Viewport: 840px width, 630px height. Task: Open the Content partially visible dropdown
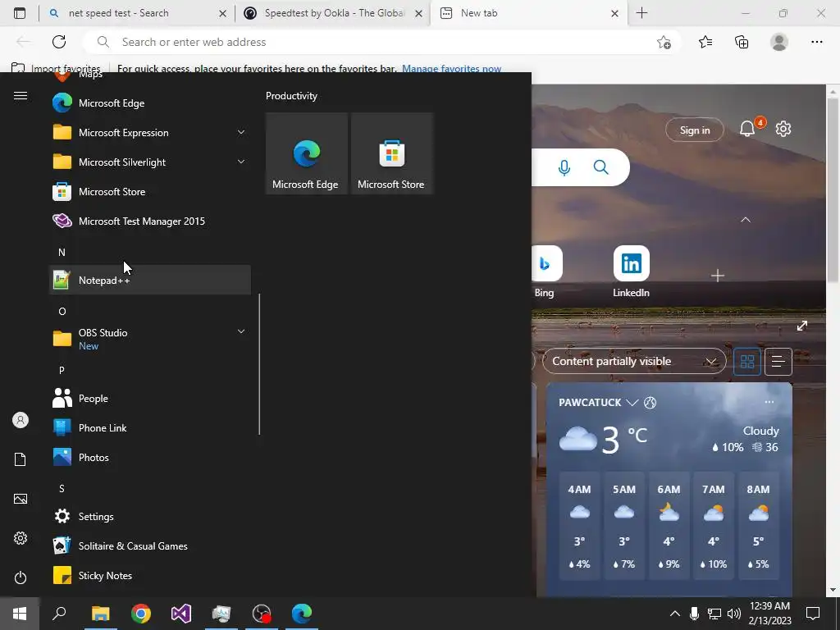point(634,361)
